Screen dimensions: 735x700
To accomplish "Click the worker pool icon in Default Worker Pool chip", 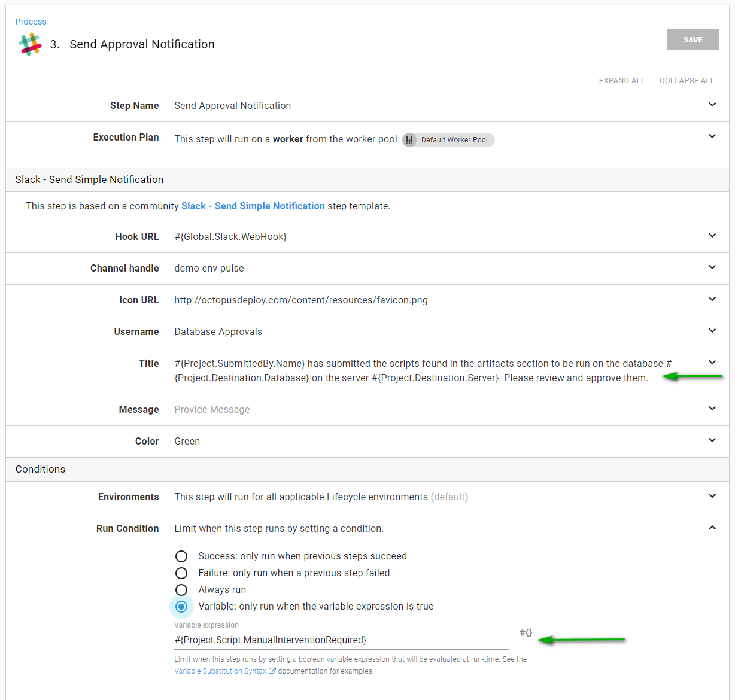I will pos(409,140).
